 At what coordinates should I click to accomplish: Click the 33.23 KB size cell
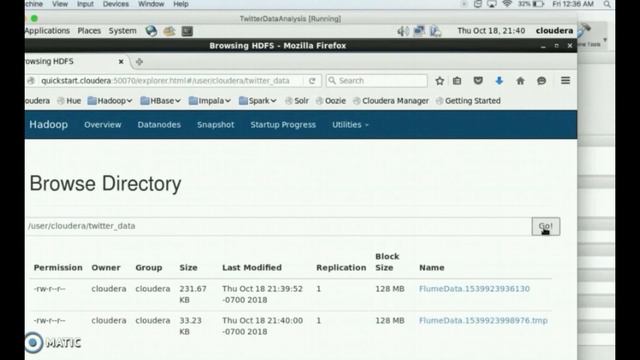190,326
